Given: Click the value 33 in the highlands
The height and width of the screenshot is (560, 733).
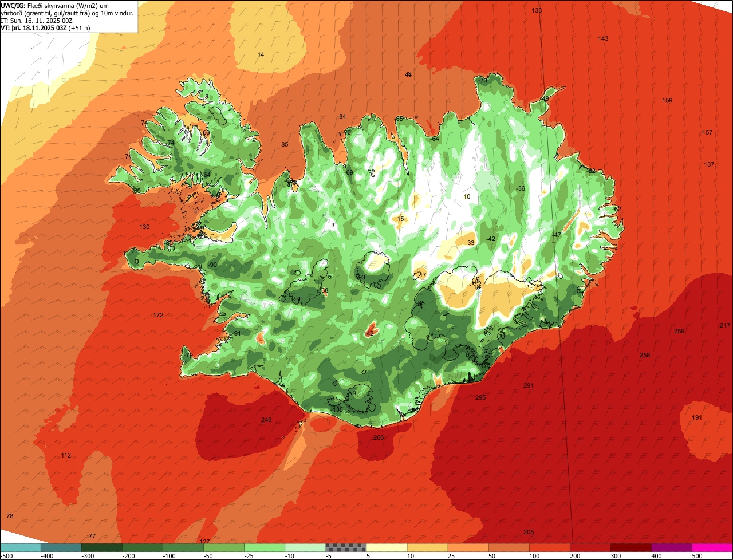Looking at the screenshot, I should click(471, 243).
